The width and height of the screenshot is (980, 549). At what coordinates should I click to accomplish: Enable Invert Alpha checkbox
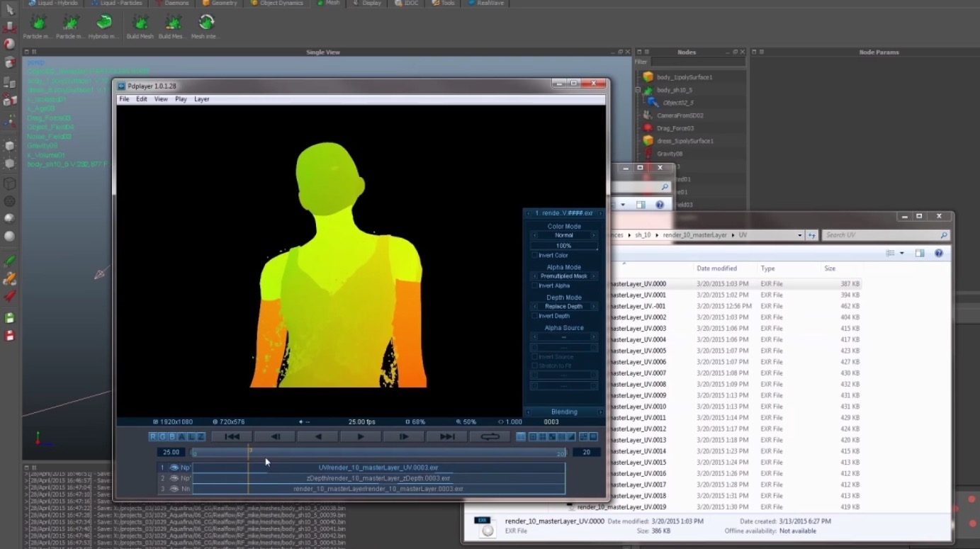pos(534,285)
